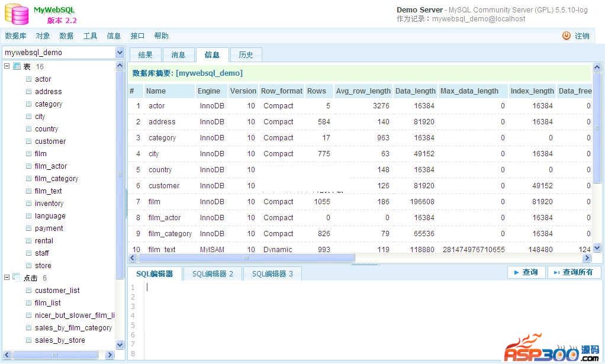Sort by the Rows column header
605x364 pixels.
click(317, 91)
